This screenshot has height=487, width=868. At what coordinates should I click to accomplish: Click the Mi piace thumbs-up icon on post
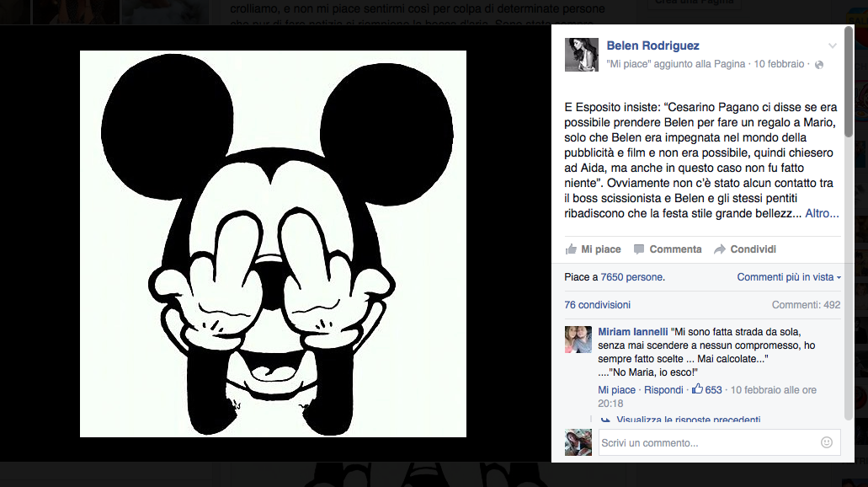[x=572, y=249]
